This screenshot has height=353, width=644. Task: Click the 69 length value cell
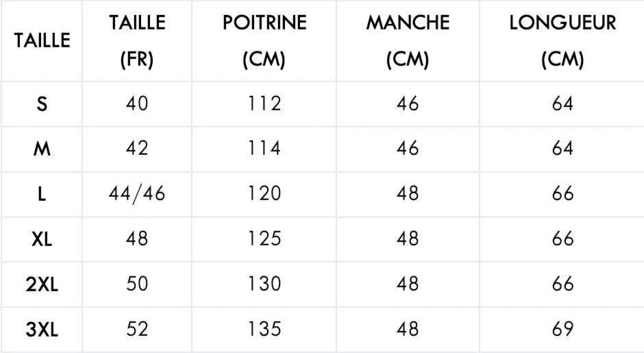562,330
